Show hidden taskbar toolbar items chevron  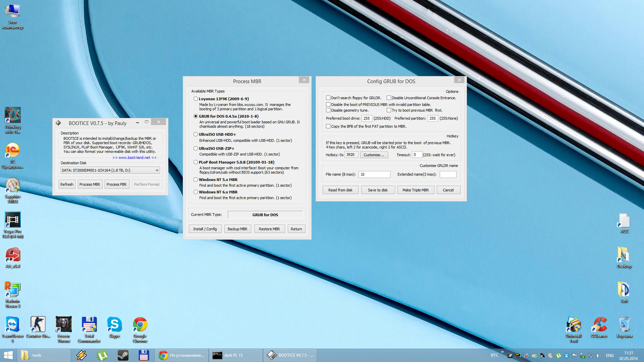coord(502,352)
